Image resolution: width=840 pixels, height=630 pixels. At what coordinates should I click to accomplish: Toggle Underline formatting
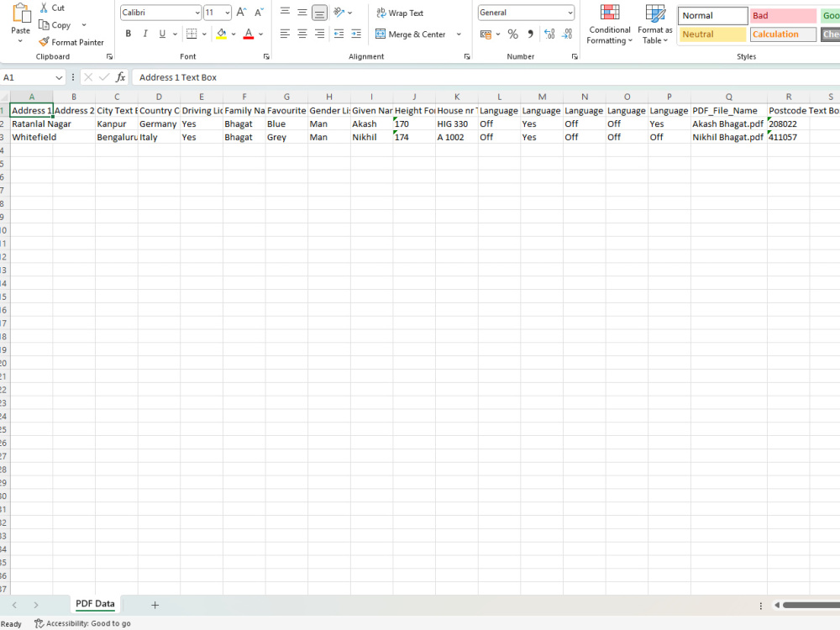162,34
